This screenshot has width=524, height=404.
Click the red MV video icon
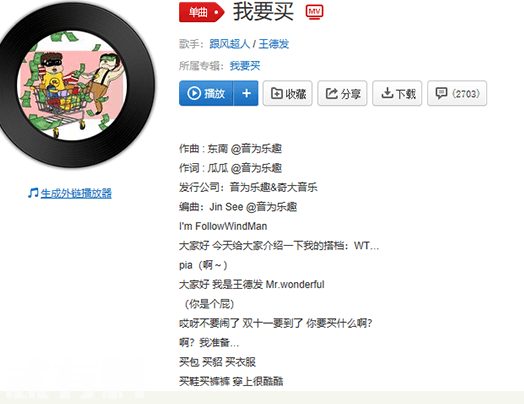[x=314, y=12]
